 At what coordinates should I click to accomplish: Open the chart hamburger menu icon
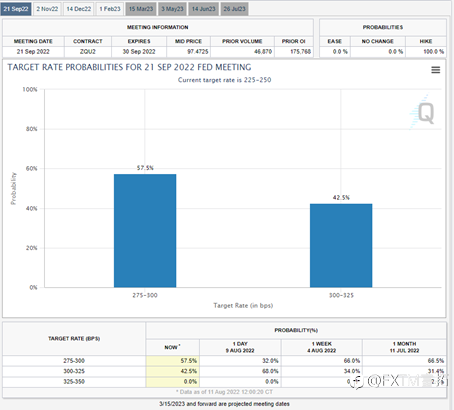(436, 70)
